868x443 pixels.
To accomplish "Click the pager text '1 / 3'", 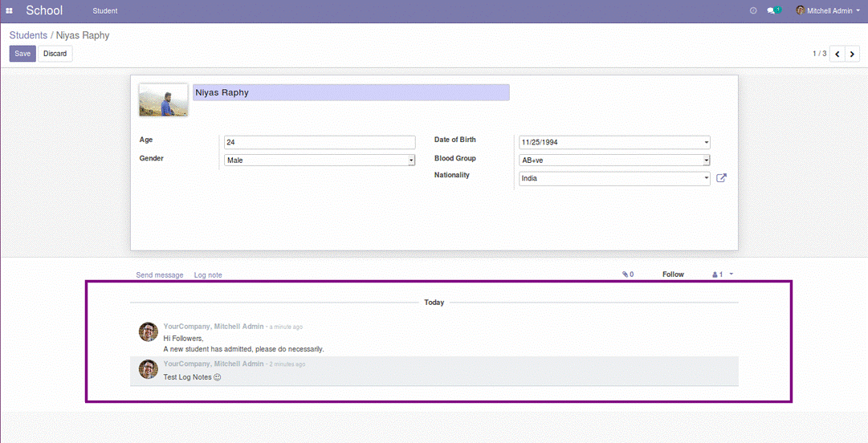I will [x=819, y=54].
